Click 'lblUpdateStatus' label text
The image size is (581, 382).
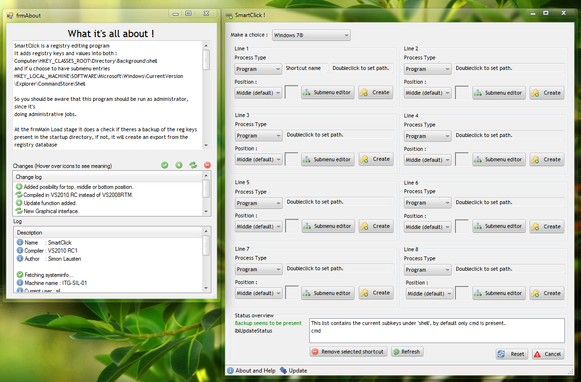[253, 331]
